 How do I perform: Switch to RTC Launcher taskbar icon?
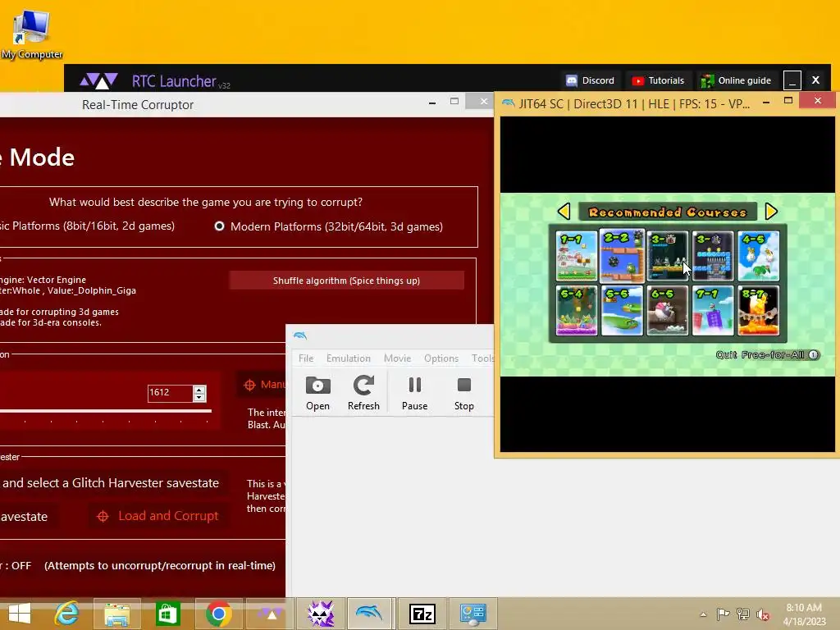point(269,614)
